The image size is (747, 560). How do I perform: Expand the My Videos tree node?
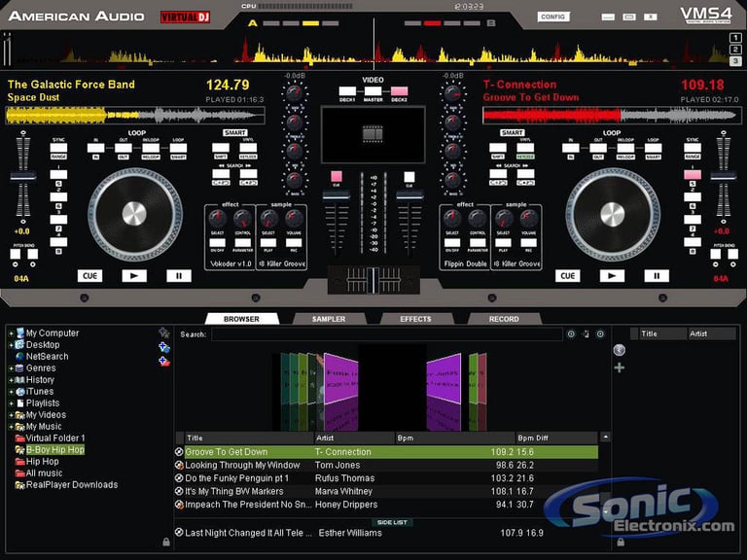click(11, 415)
